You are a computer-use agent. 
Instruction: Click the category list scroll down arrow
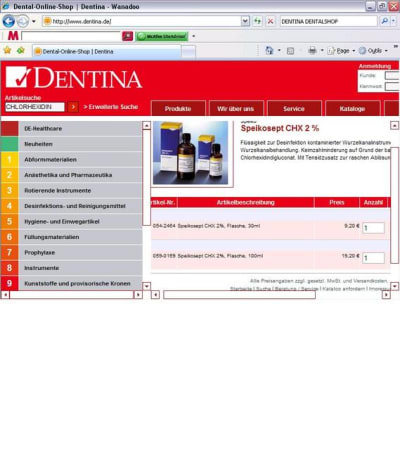[x=146, y=286]
